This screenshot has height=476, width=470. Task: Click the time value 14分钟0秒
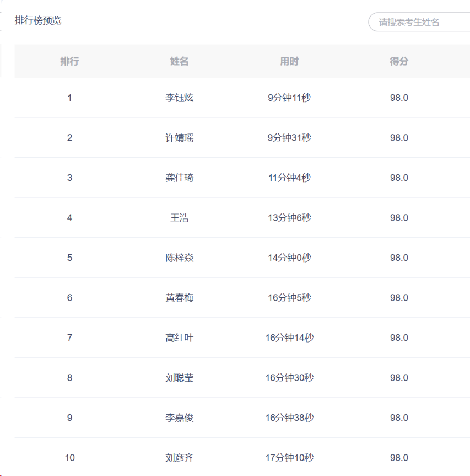pos(289,258)
